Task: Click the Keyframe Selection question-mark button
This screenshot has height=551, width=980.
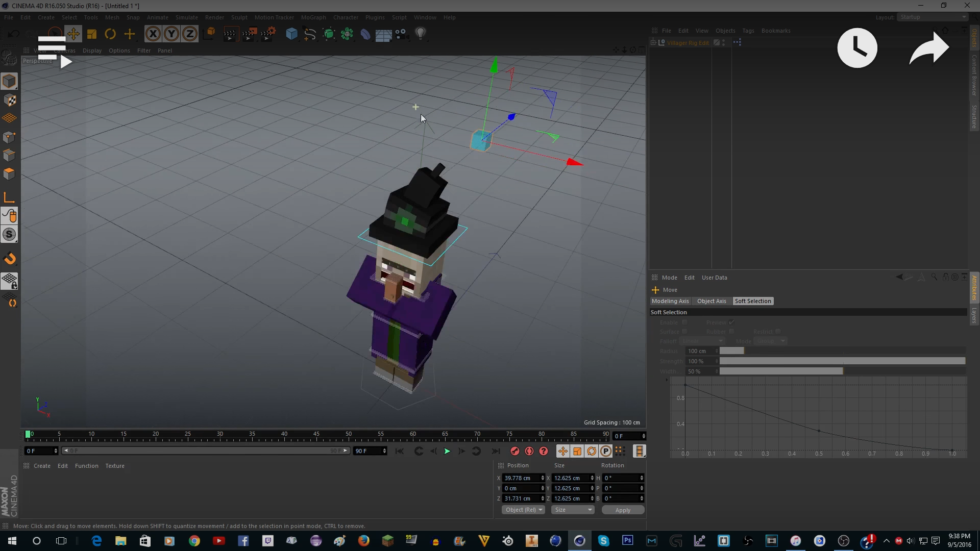Action: 544,451
